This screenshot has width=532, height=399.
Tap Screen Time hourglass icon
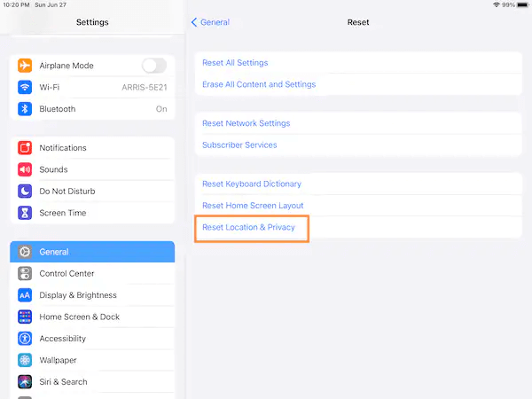(25, 213)
